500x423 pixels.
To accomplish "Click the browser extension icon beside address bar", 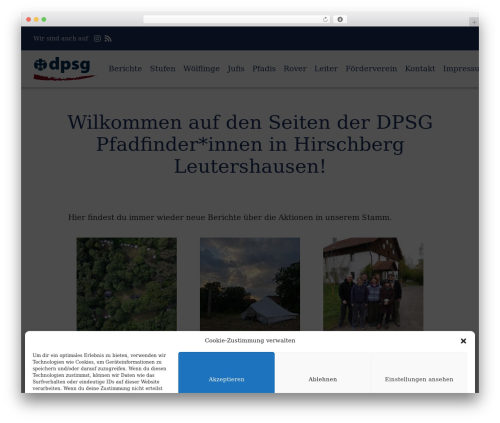I will 340,20.
